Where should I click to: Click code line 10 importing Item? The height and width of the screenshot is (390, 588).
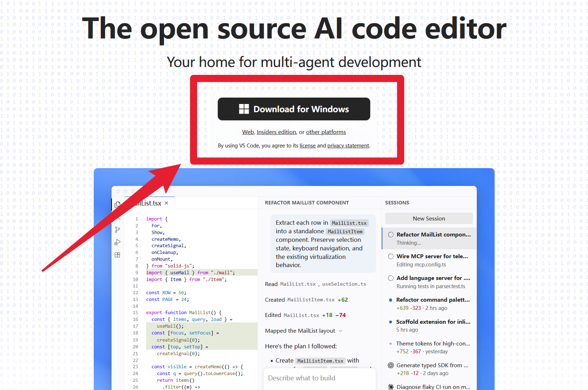[x=186, y=280]
